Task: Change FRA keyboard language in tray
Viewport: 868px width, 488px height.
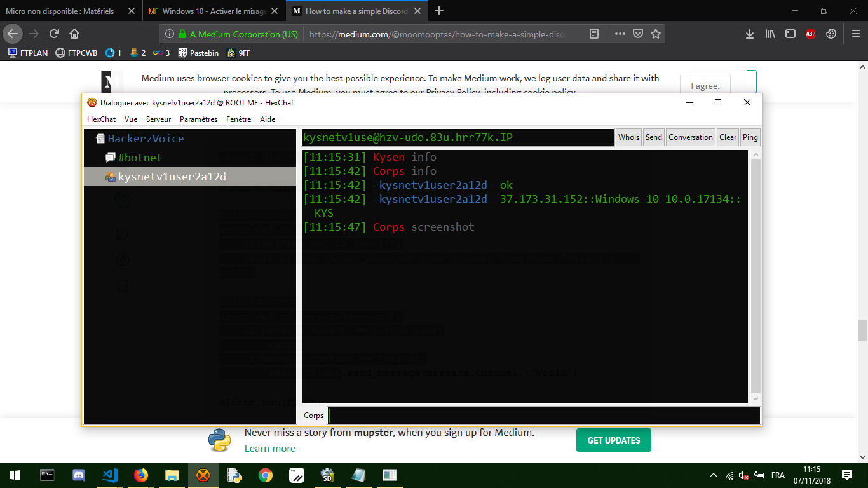Action: (x=778, y=475)
